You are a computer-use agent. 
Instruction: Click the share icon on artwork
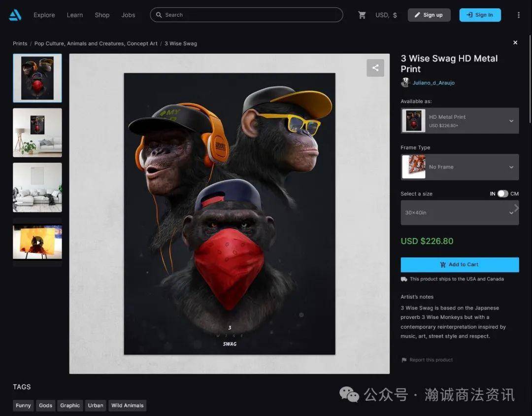point(375,68)
